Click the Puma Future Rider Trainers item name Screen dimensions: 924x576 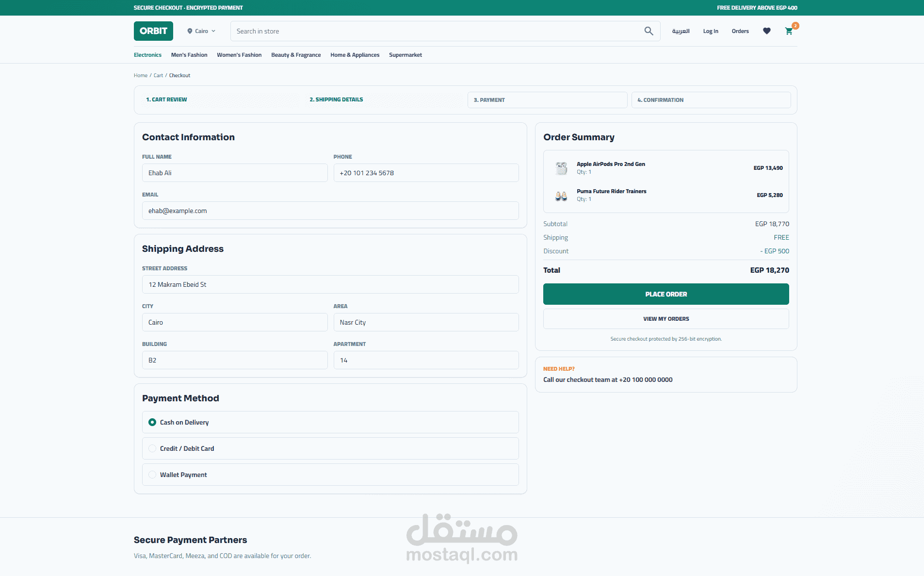[611, 191]
